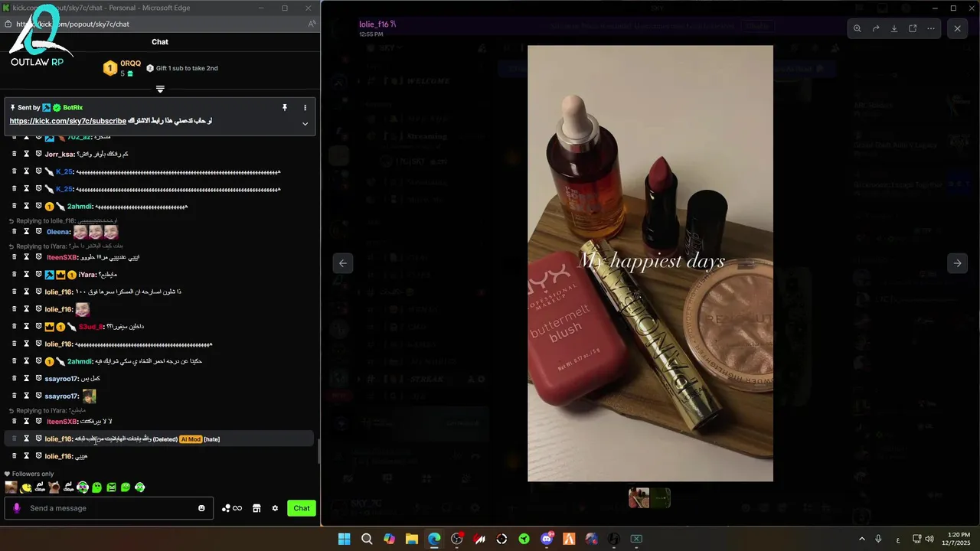This screenshot has width=980, height=551.
Task: Delete 0leena's emote message with trash icon
Action: [x=14, y=231]
